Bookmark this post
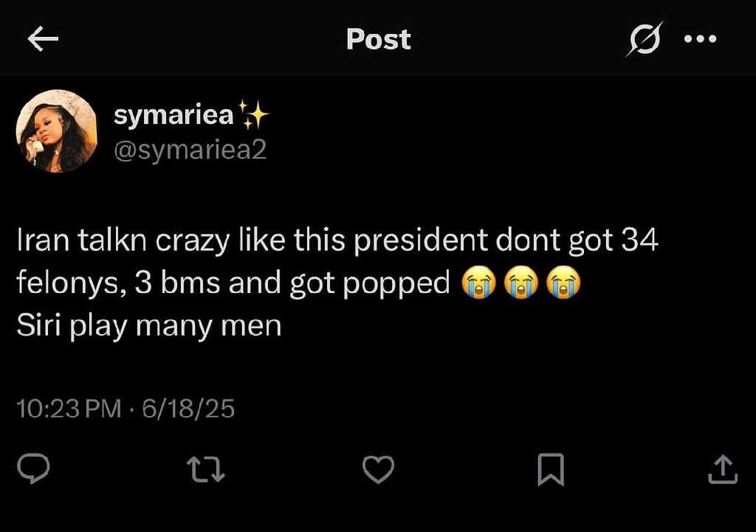 pyautogui.click(x=551, y=469)
